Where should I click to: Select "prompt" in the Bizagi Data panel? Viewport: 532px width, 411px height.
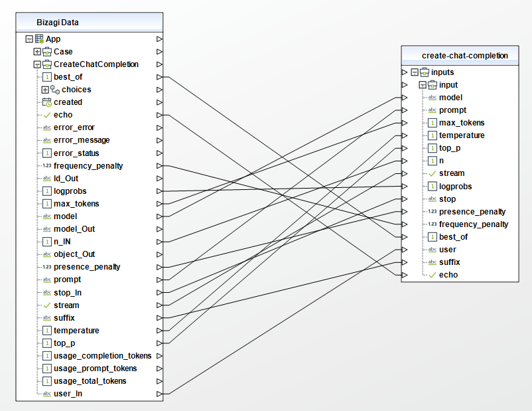click(68, 280)
